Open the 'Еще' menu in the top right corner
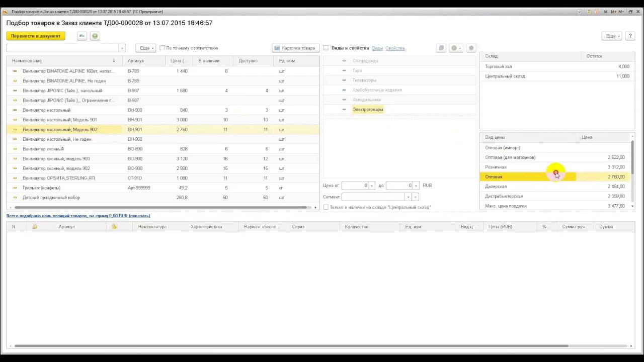This screenshot has width=644, height=362. 612,36
